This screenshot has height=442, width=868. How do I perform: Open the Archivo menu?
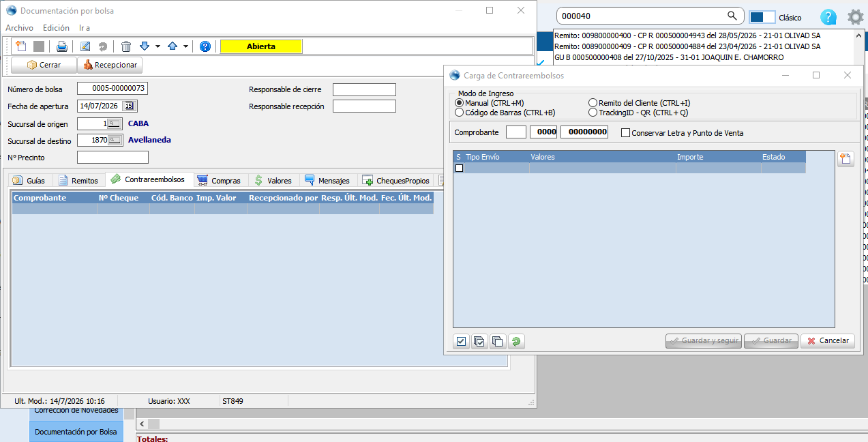(20, 28)
